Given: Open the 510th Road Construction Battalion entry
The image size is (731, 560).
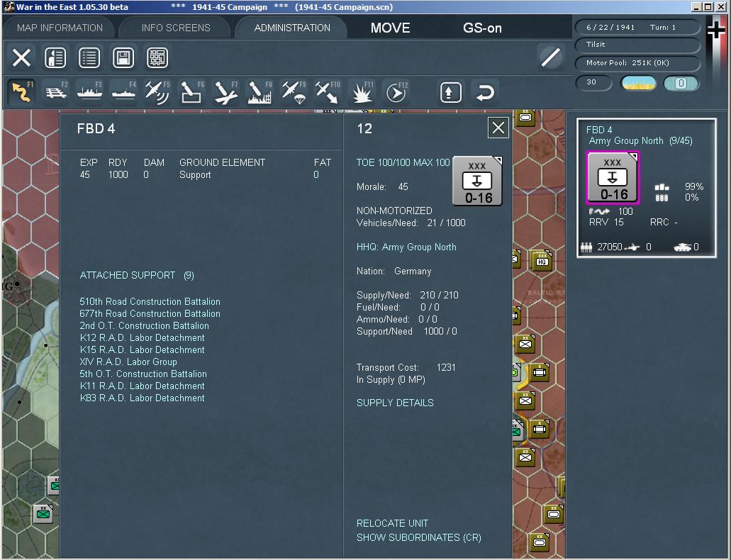Looking at the screenshot, I should click(x=150, y=302).
